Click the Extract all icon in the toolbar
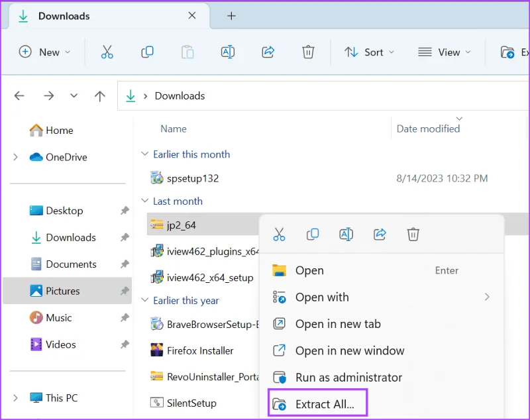The image size is (530, 420). [507, 52]
